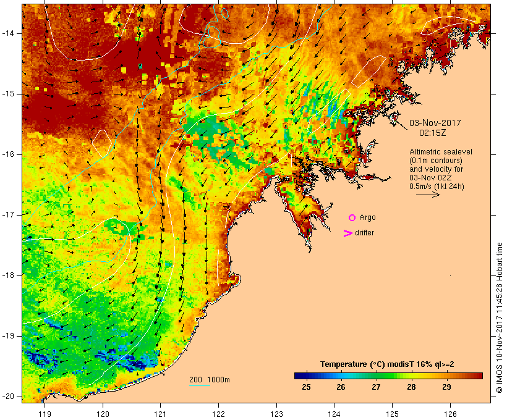This screenshot has width=507, height=420.
Task: Click the longitude axis label 123
Action: click(x=276, y=414)
